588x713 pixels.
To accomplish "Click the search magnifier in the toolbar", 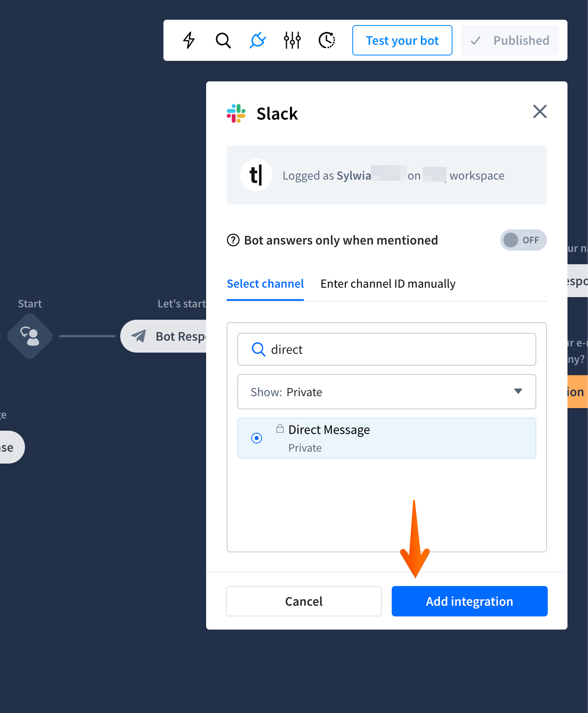I will [x=223, y=40].
